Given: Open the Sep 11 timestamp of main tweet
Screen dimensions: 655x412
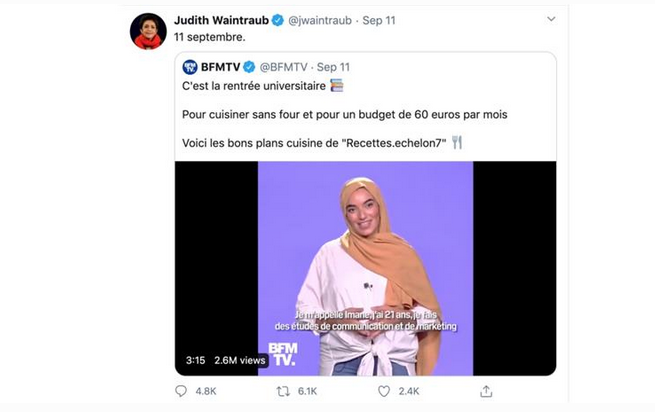Looking at the screenshot, I should click(378, 20).
